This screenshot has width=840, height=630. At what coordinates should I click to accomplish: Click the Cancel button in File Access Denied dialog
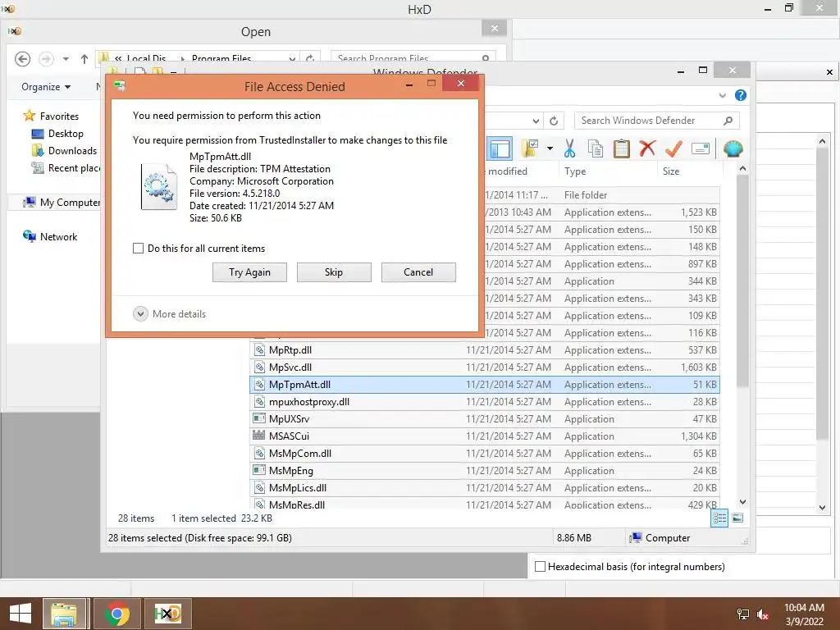coord(418,272)
